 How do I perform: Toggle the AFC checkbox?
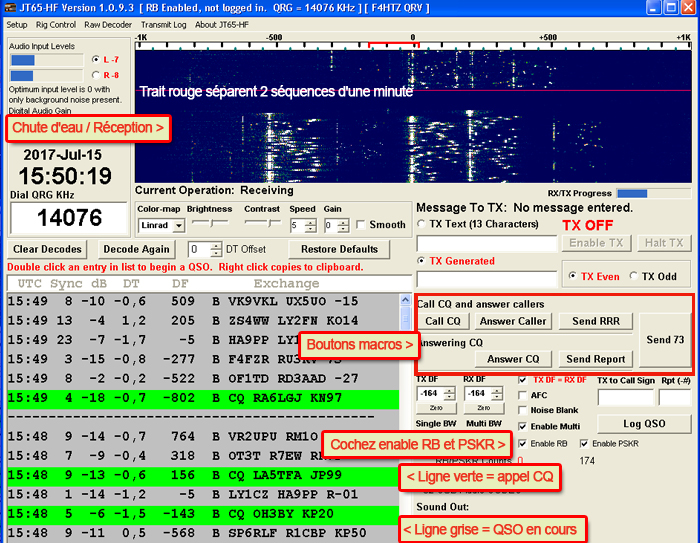point(522,395)
